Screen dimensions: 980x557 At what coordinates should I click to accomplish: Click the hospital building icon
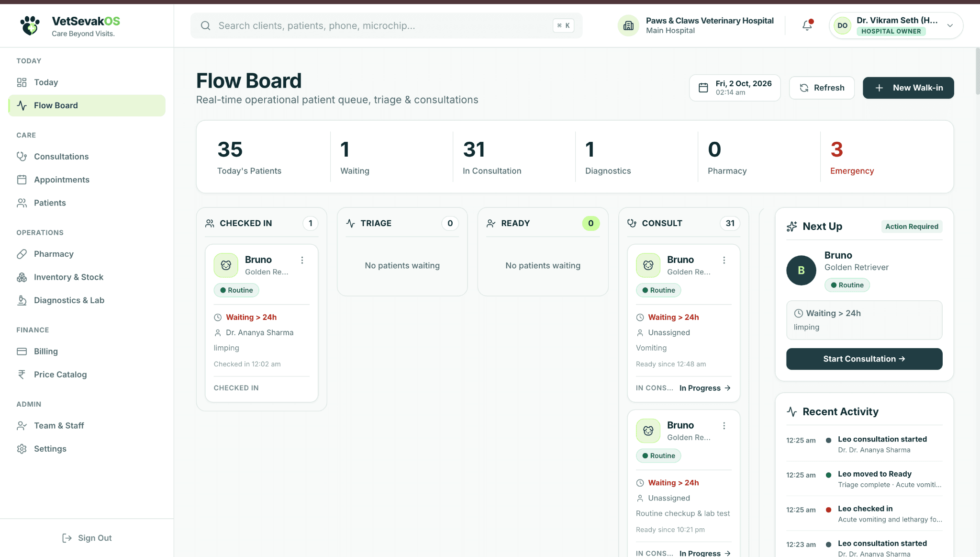pos(628,25)
